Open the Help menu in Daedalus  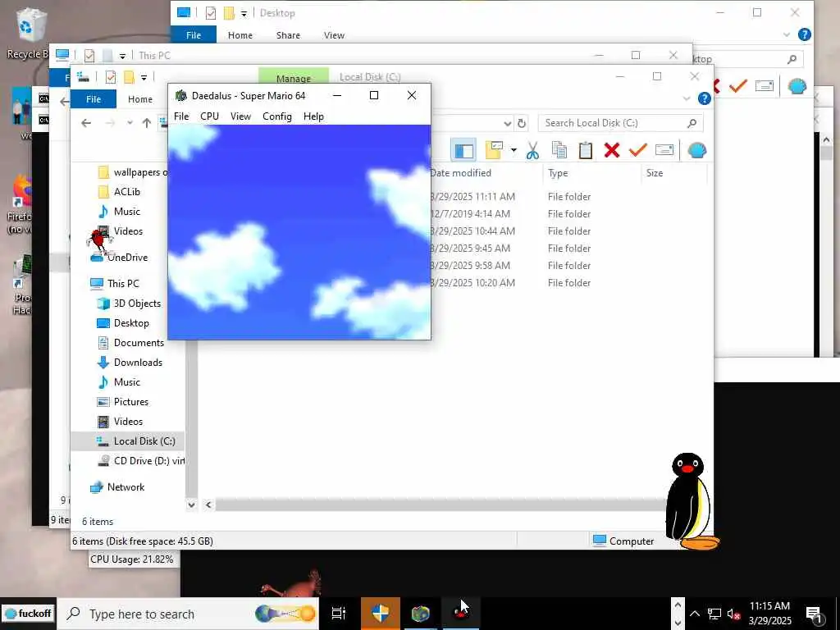313,116
